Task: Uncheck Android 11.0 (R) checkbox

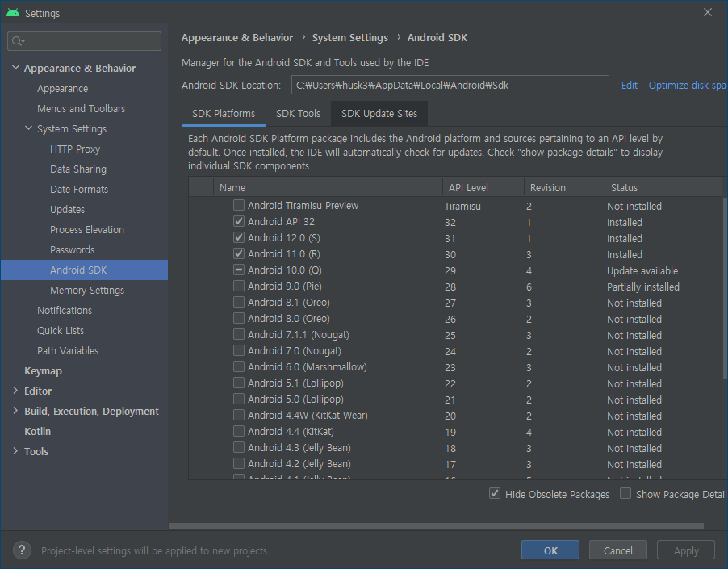Action: click(239, 254)
